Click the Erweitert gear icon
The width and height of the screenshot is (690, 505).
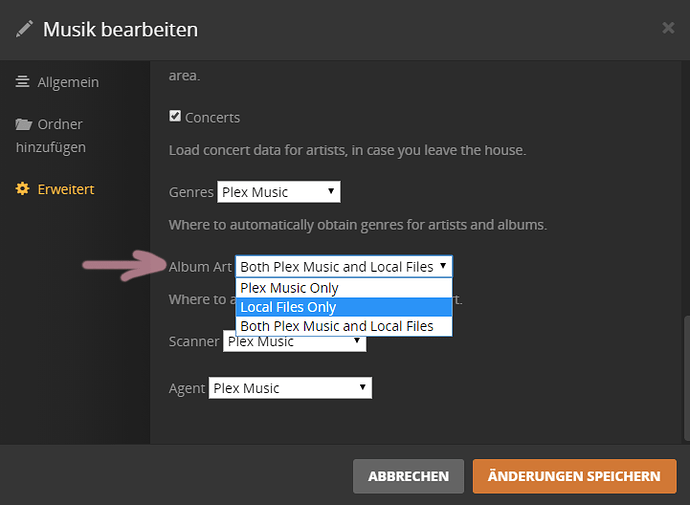22,189
